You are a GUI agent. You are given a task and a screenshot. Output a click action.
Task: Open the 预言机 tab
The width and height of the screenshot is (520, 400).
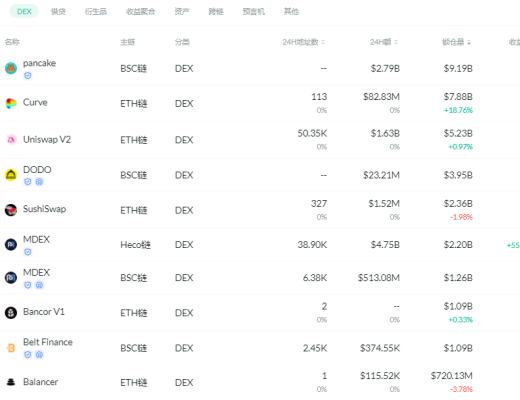click(253, 12)
